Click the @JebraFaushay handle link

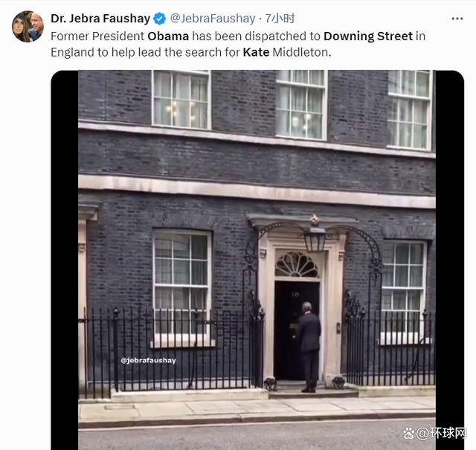point(213,19)
